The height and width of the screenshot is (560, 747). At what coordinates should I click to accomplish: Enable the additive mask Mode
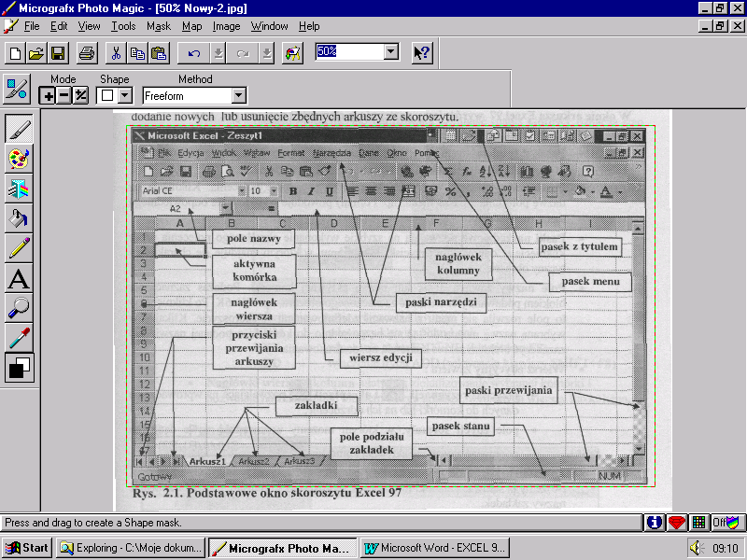tap(48, 95)
